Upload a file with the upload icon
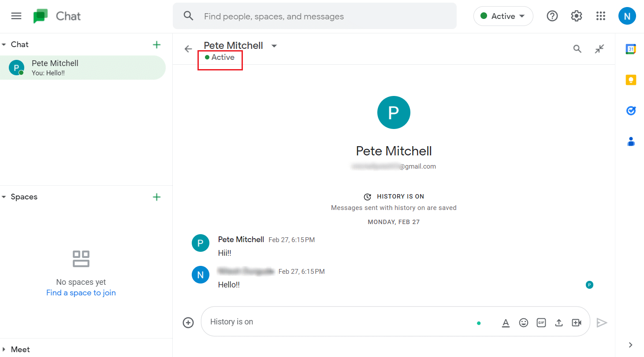Viewport: 644px width, 357px height. coord(558,323)
